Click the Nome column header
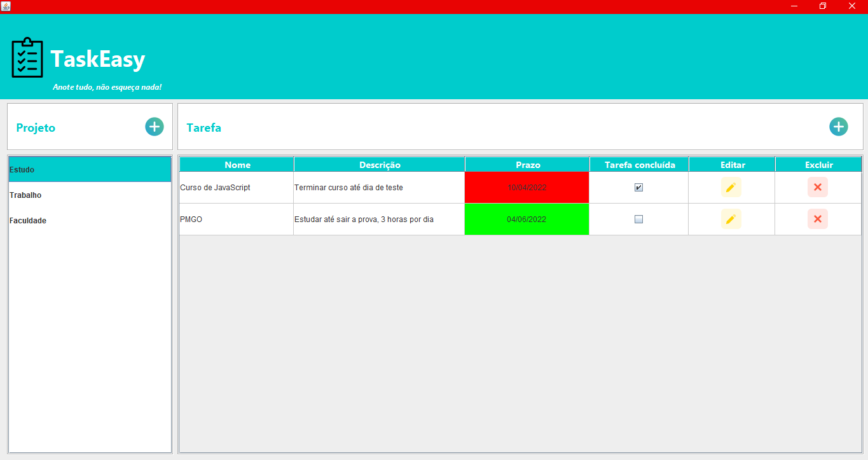Image resolution: width=868 pixels, height=460 pixels. pos(236,164)
